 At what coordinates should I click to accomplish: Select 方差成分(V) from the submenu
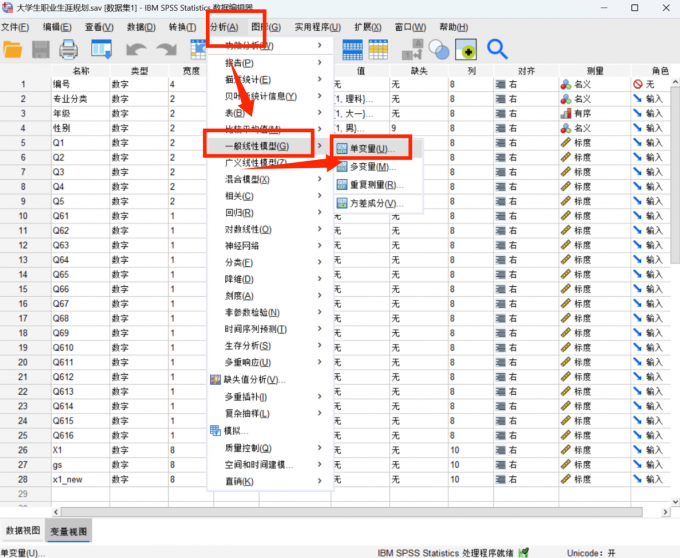(371, 203)
